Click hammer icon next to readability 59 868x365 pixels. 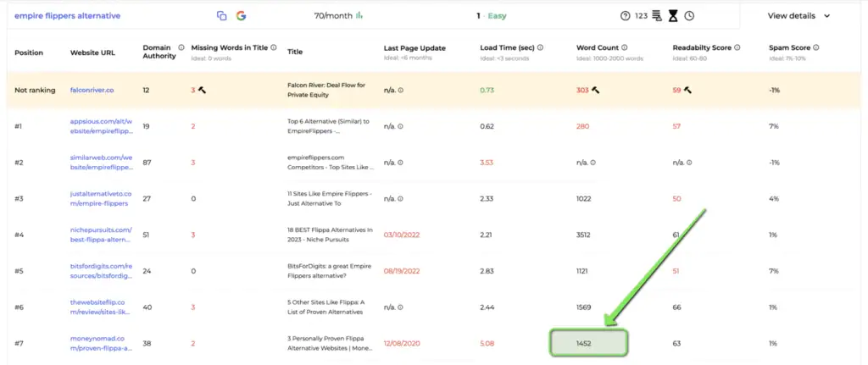click(x=688, y=90)
